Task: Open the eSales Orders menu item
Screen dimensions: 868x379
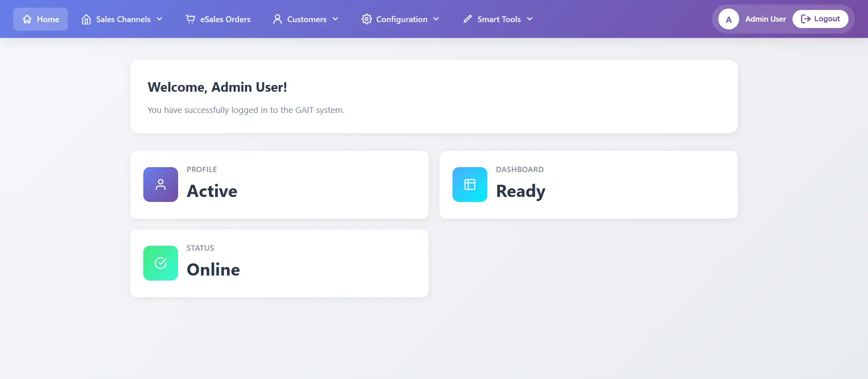Action: pos(225,19)
